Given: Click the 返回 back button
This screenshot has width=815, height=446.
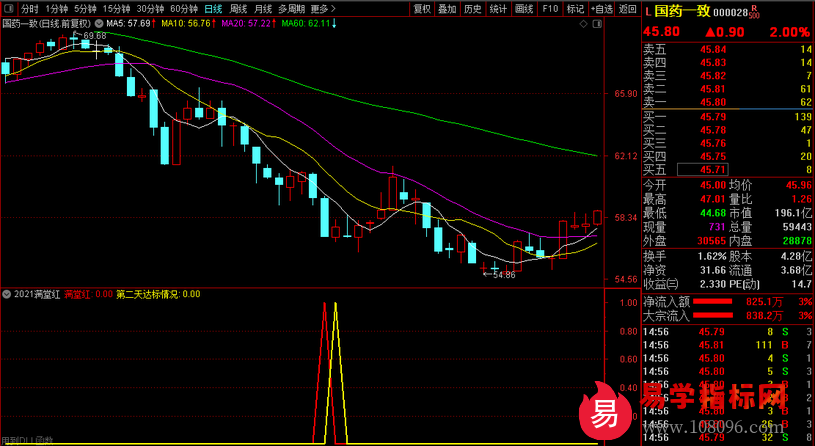Looking at the screenshot, I should (x=627, y=9).
